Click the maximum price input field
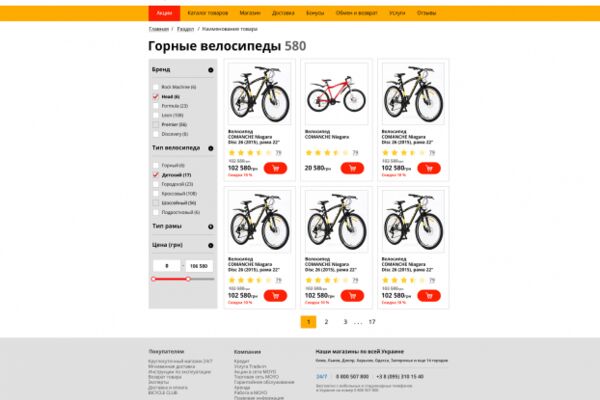 [199, 266]
